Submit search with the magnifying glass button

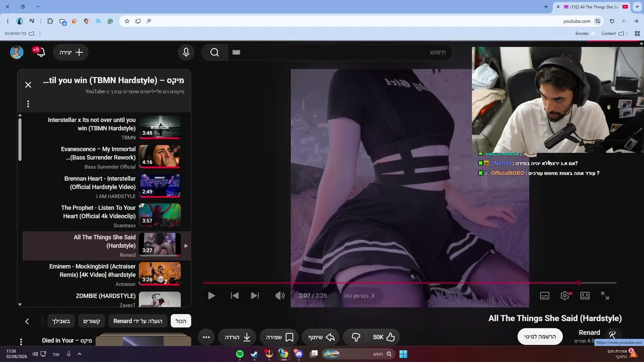click(x=215, y=52)
